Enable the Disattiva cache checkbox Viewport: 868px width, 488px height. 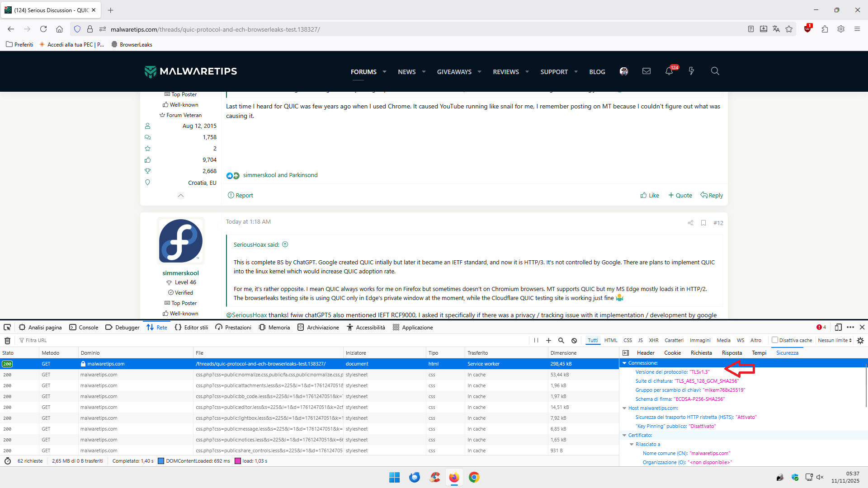(775, 340)
